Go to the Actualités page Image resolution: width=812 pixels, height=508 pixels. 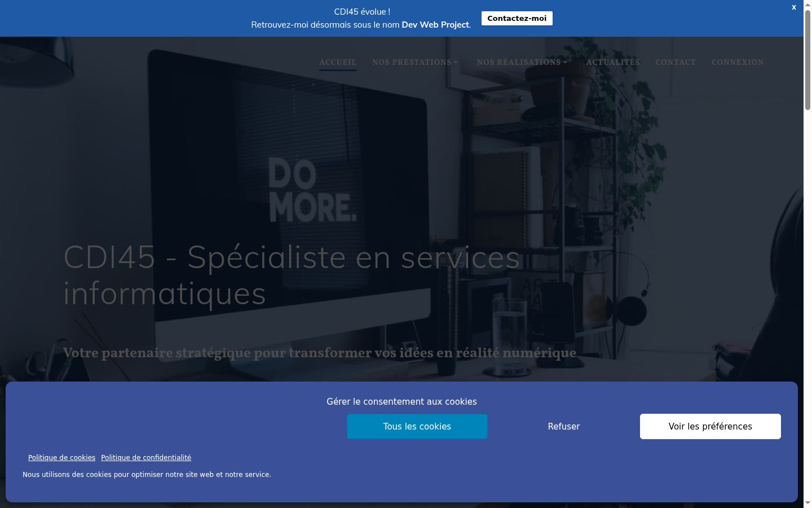[x=613, y=62]
